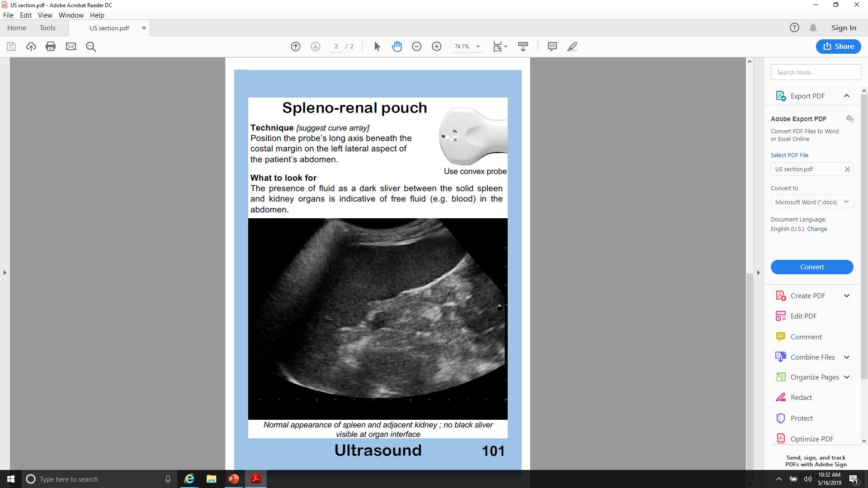Go to previous page arrow
868x488 pixels.
(x=296, y=47)
